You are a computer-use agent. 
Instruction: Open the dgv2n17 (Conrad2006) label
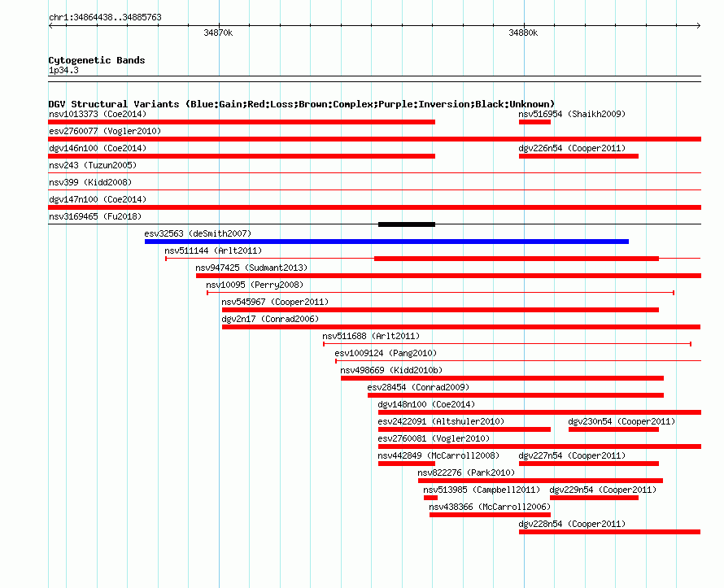click(x=270, y=319)
